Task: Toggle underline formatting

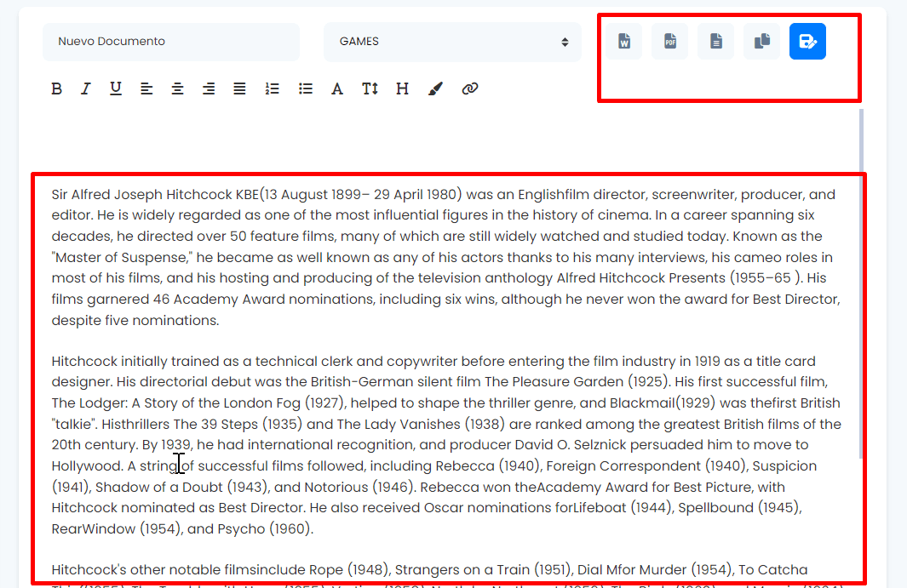Action: point(116,88)
